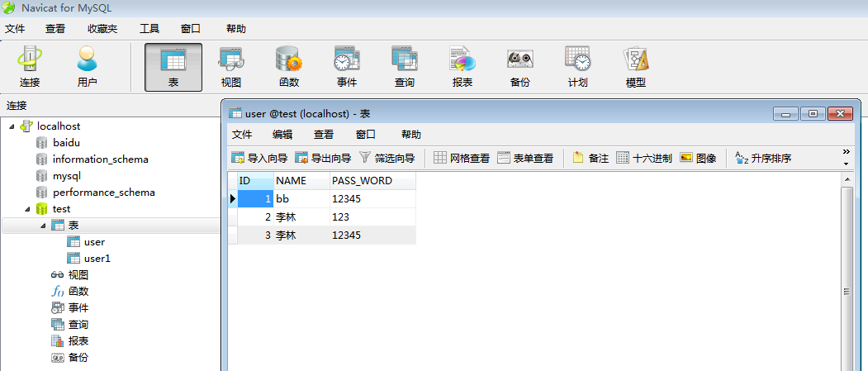
Task: Click the NAME column header
Action: tap(301, 180)
